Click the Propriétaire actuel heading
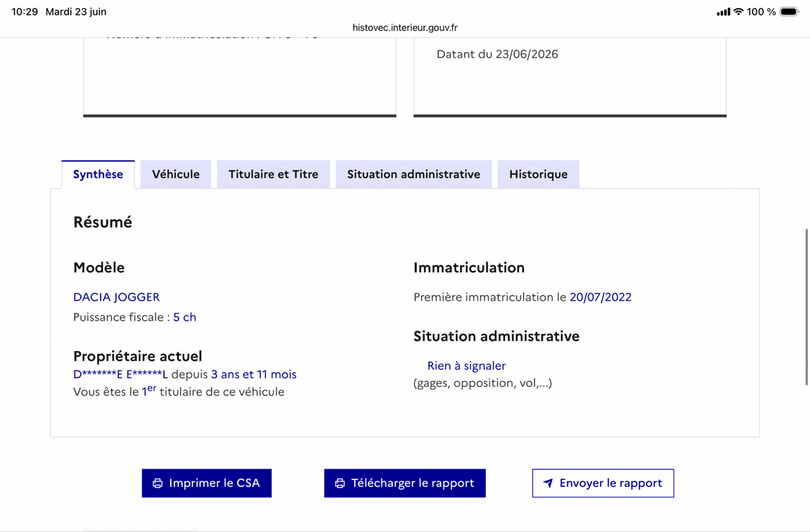 [138, 356]
